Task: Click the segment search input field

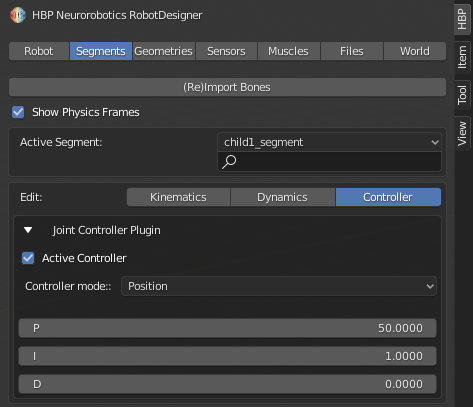Action: (x=329, y=162)
